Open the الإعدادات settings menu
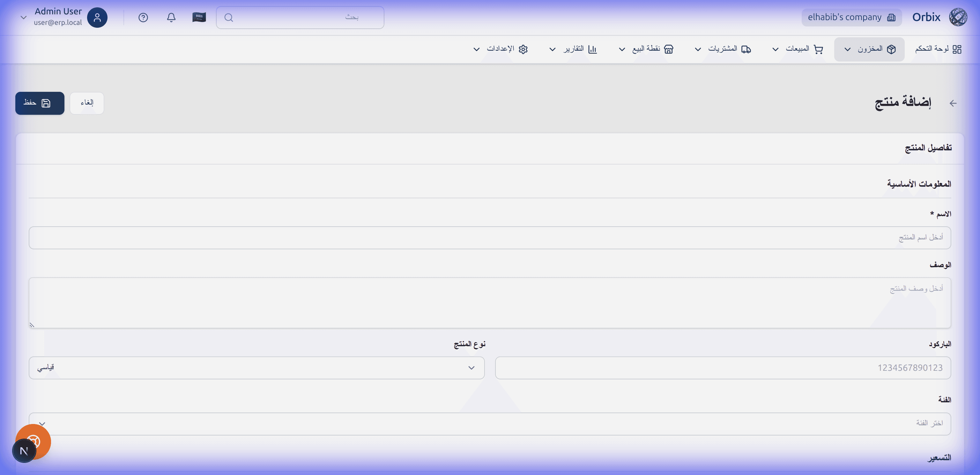Viewport: 980px width, 475px height. [500, 49]
